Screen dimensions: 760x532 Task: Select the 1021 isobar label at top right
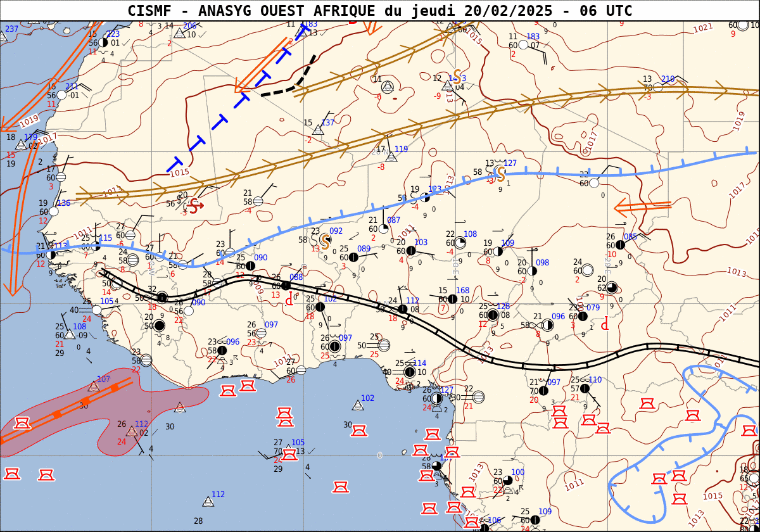pyautogui.click(x=703, y=28)
